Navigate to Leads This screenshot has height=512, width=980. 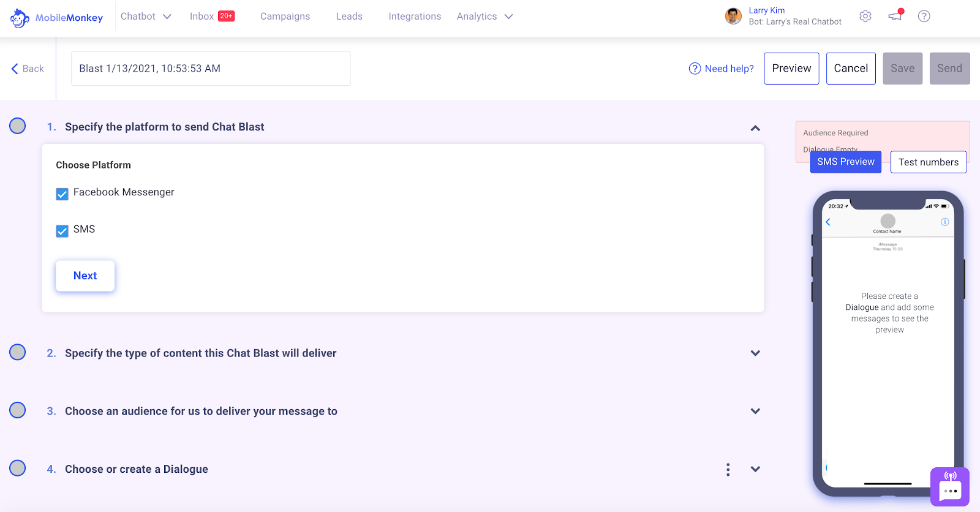pyautogui.click(x=349, y=17)
